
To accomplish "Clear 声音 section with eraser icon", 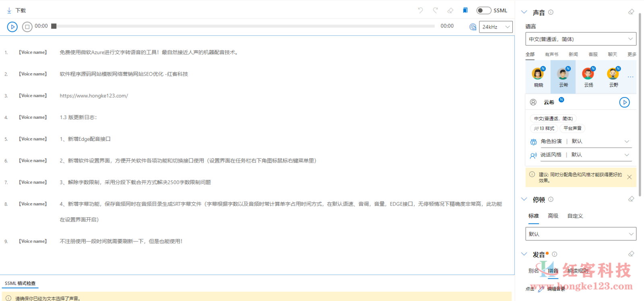I will coord(631,12).
